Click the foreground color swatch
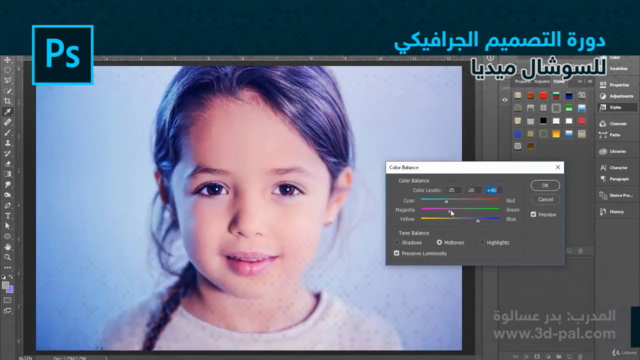This screenshot has width=640, height=360. 5,285
